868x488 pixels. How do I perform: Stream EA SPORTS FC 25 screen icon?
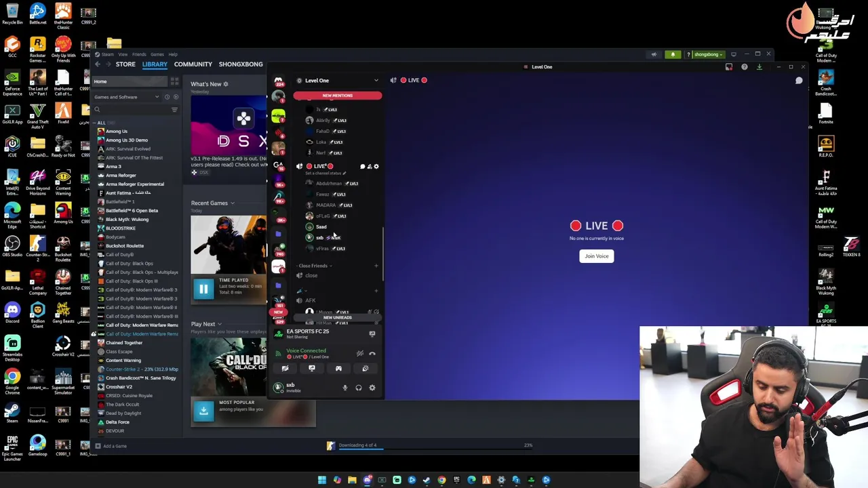tap(372, 333)
